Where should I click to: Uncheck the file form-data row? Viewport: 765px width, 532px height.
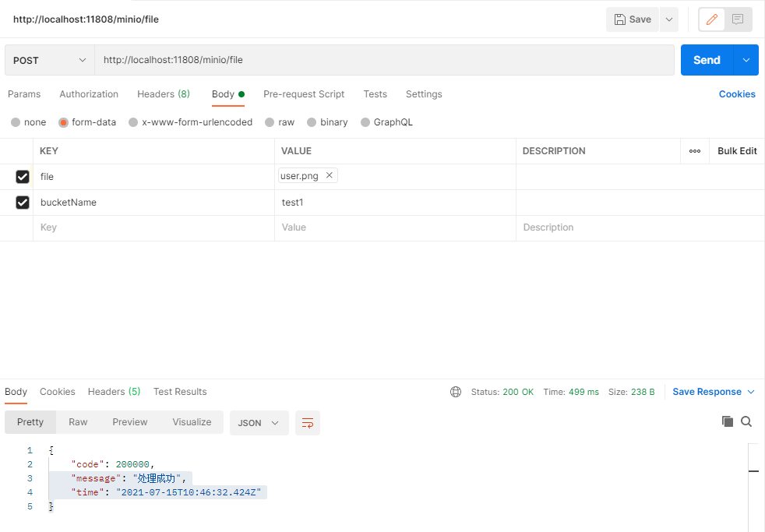[22, 176]
